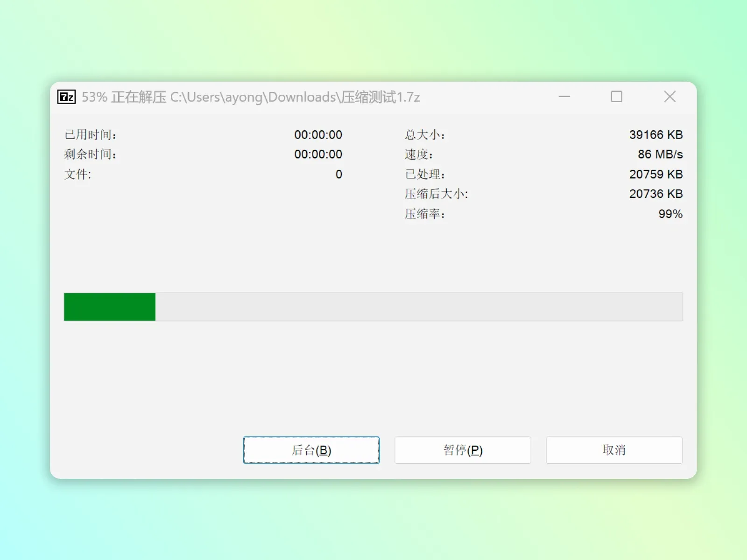Click the 压缩率 label
This screenshot has height=560, width=747.
(x=425, y=214)
